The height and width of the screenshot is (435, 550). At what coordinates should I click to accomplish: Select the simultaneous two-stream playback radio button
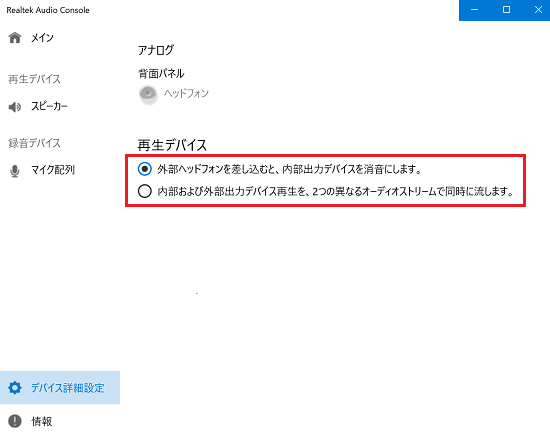[x=145, y=191]
